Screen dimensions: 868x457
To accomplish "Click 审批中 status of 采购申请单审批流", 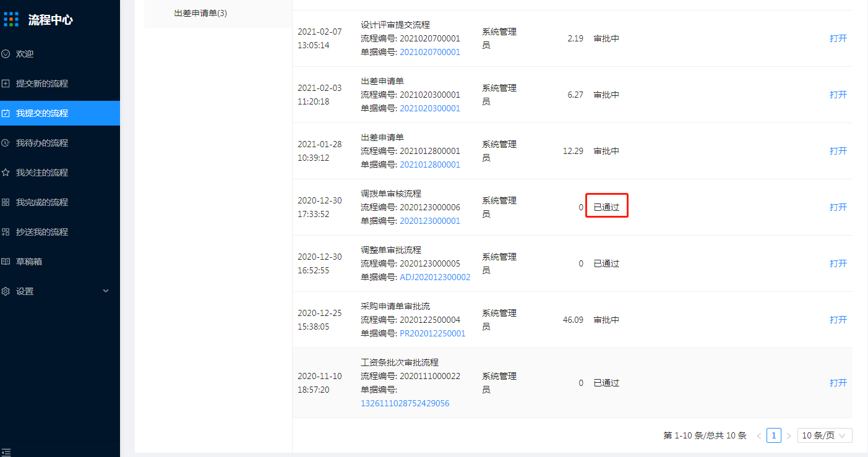I will (x=606, y=320).
